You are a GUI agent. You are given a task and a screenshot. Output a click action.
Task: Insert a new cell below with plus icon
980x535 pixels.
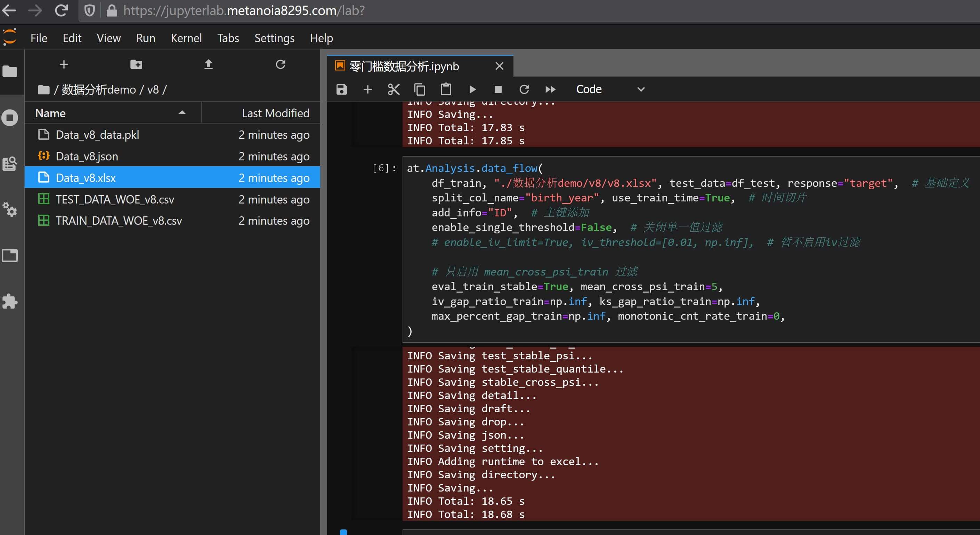(367, 89)
